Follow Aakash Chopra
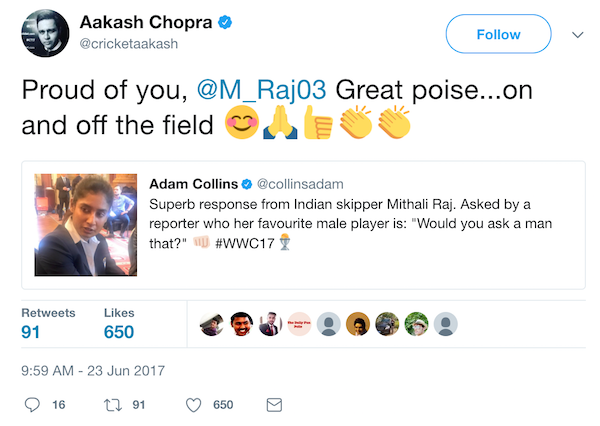This screenshot has height=426, width=600. pyautogui.click(x=498, y=35)
